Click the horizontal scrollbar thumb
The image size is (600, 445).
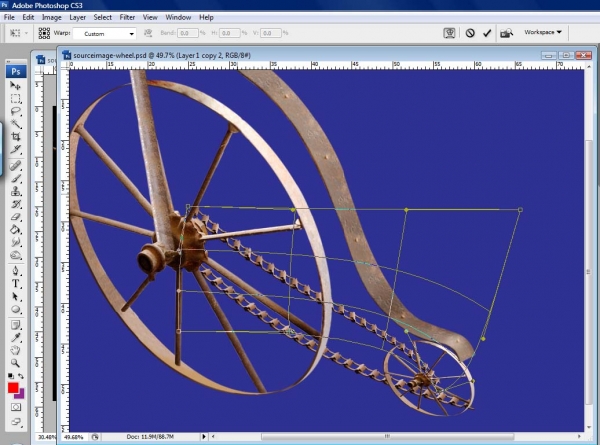[x=387, y=437]
